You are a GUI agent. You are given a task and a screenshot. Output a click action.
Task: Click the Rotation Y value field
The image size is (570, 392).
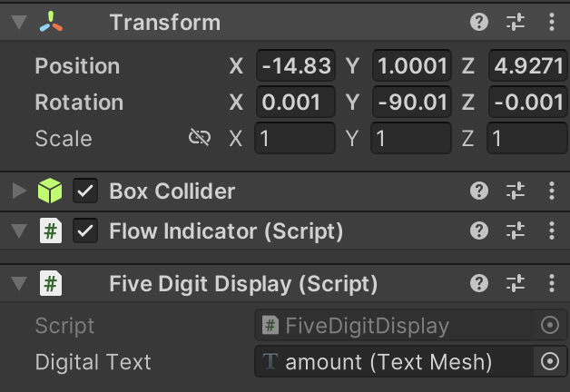[411, 103]
